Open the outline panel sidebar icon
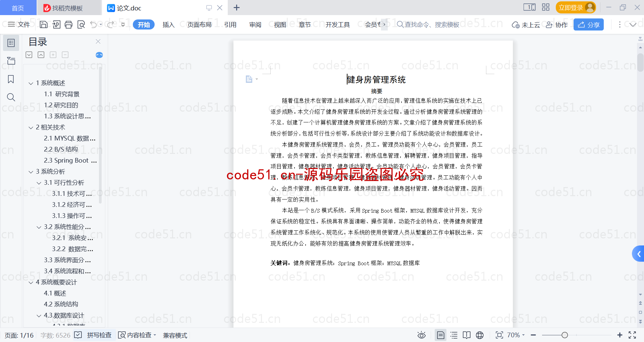The image size is (644, 342). tap(11, 43)
